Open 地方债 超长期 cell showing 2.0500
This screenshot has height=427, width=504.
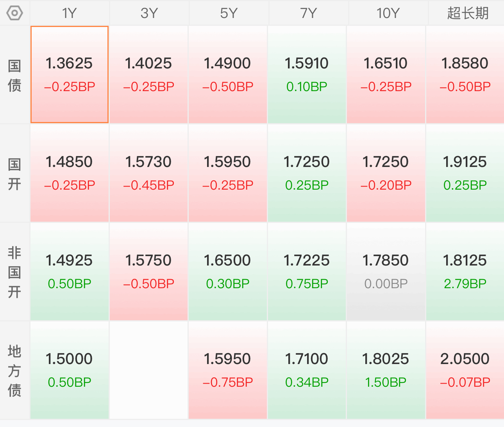pyautogui.click(x=465, y=370)
